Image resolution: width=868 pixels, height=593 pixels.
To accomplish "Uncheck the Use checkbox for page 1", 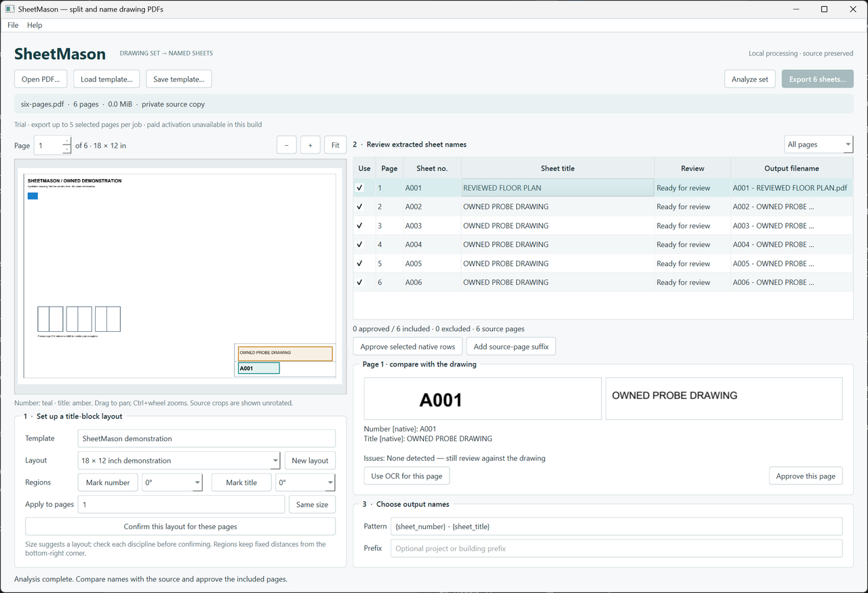I will (359, 188).
